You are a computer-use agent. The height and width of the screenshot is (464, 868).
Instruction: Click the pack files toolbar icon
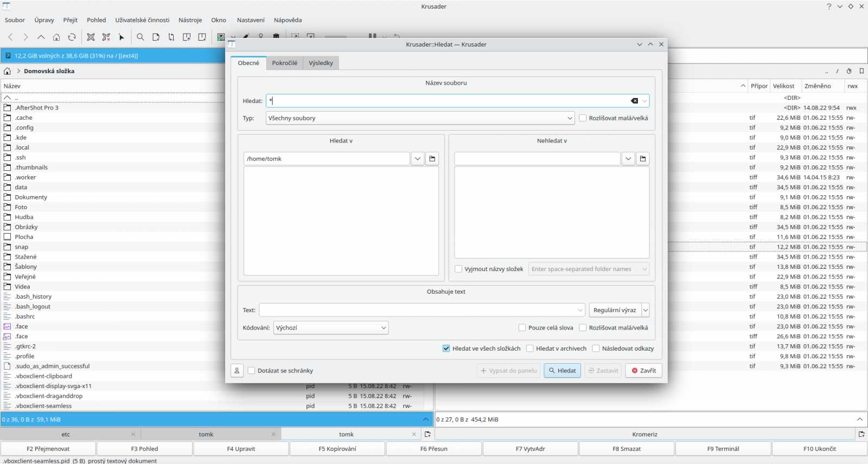tap(187, 37)
